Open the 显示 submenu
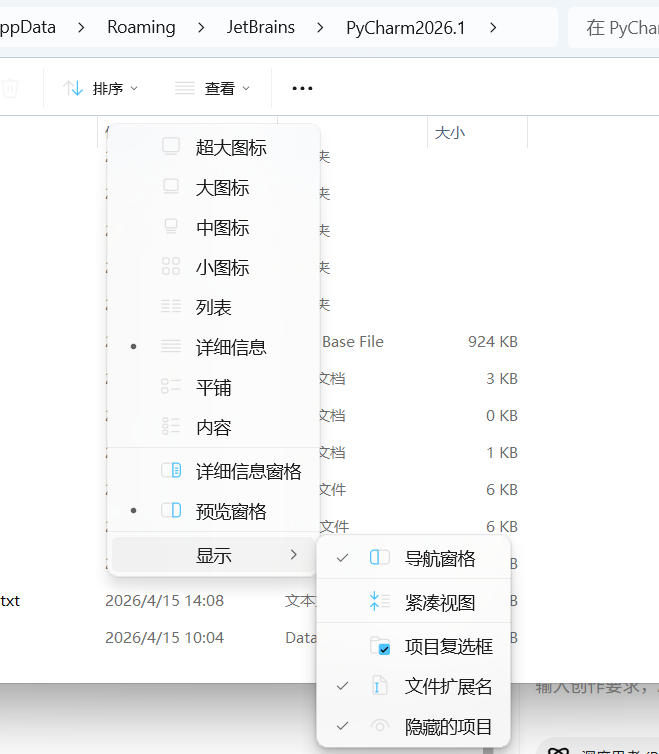Screen dimensions: 659x754 click(214, 555)
